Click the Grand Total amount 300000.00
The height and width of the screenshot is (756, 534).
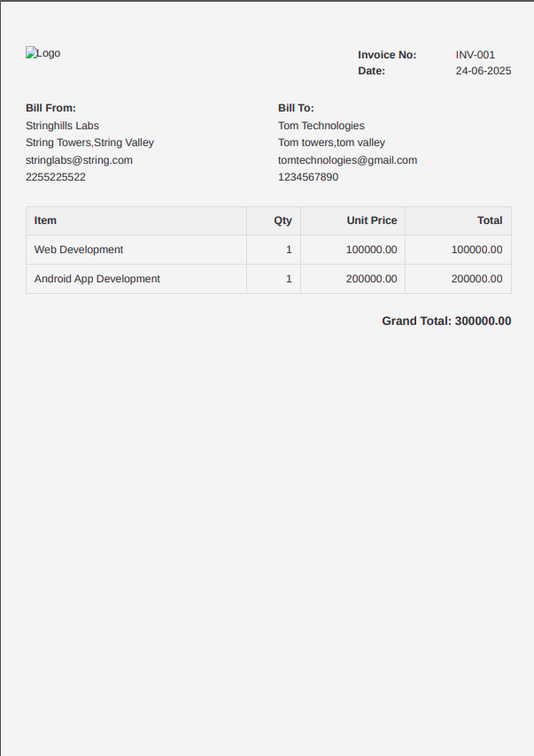click(483, 320)
